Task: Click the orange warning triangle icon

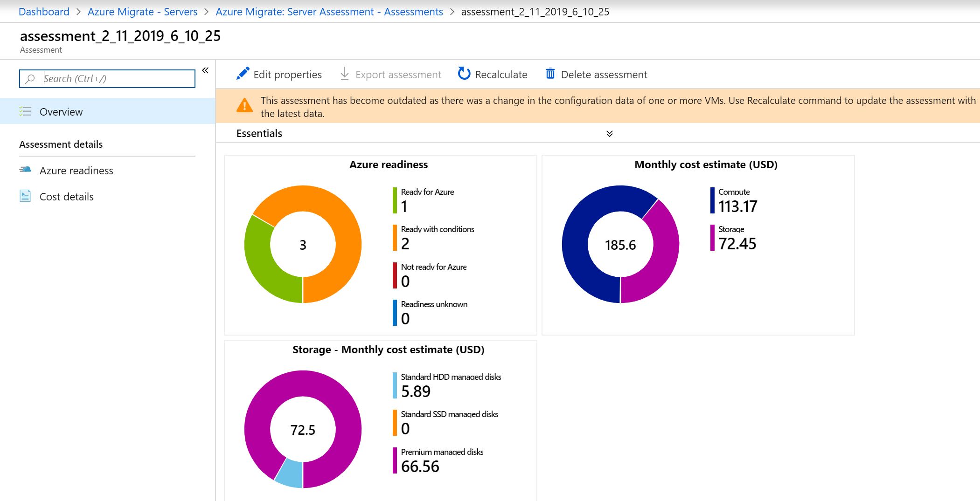Action: click(x=244, y=105)
